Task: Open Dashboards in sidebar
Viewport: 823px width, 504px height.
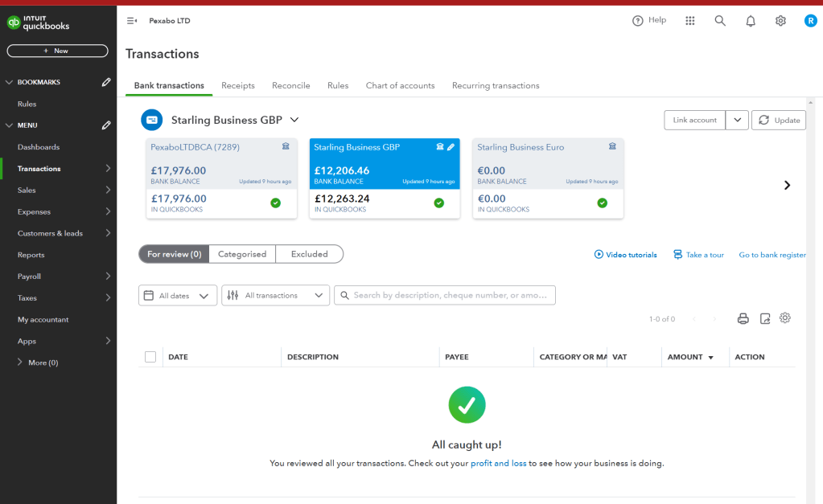Action: click(39, 147)
